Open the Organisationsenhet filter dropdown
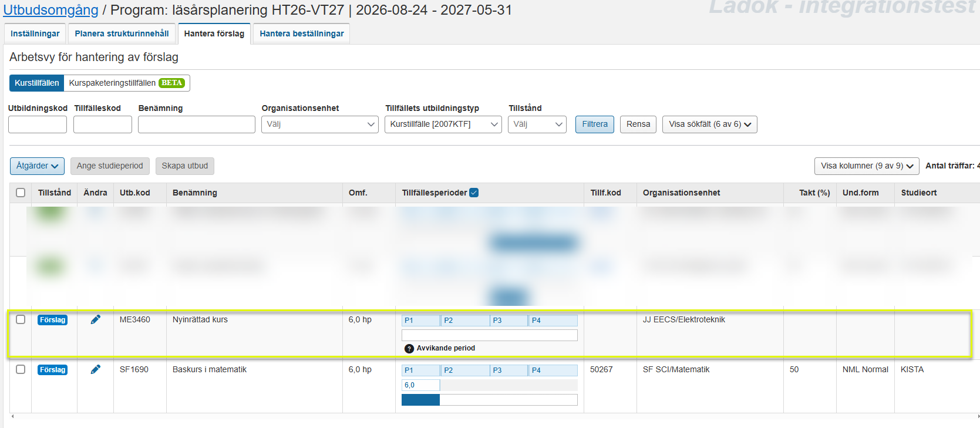This screenshot has height=428, width=980. coord(319,124)
